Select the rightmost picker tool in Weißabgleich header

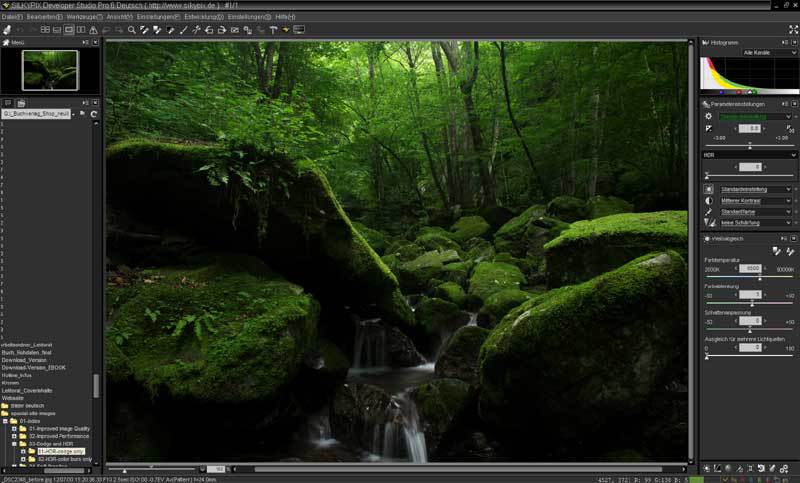790,251
